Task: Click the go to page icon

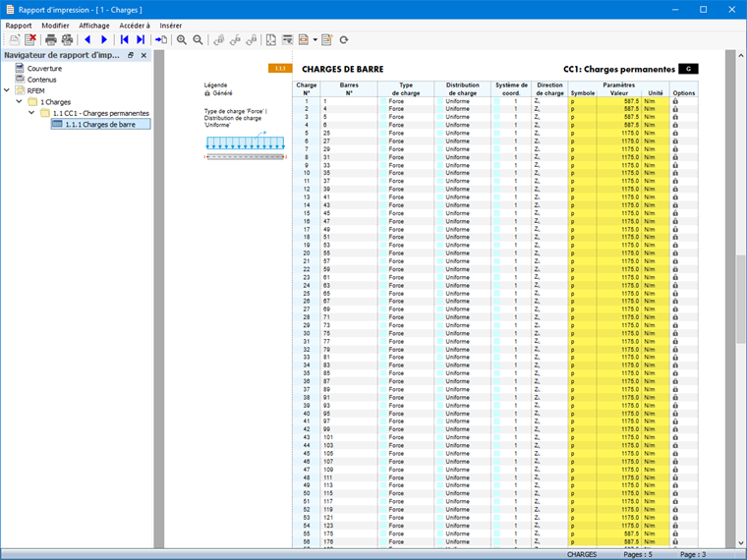Action: pos(161,39)
